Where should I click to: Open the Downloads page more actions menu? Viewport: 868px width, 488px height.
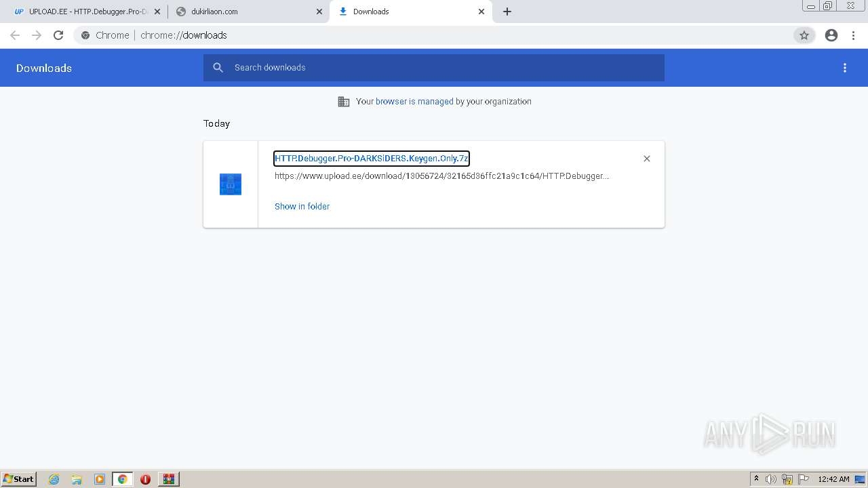845,68
